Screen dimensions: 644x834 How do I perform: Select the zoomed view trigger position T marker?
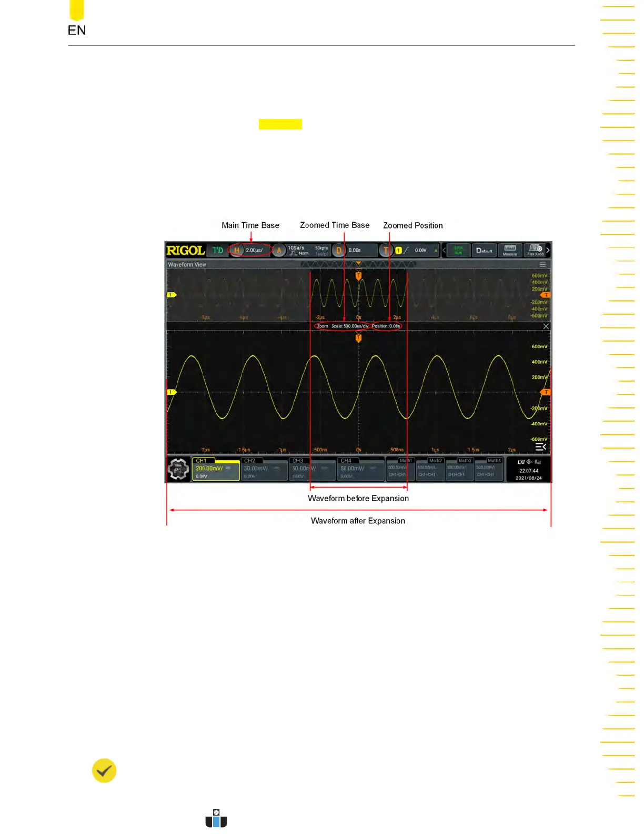pos(358,338)
